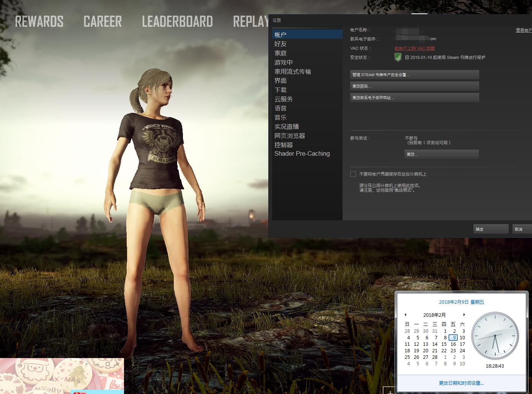Select the 帐户 settings category
This screenshot has height=394, width=532.
click(307, 34)
